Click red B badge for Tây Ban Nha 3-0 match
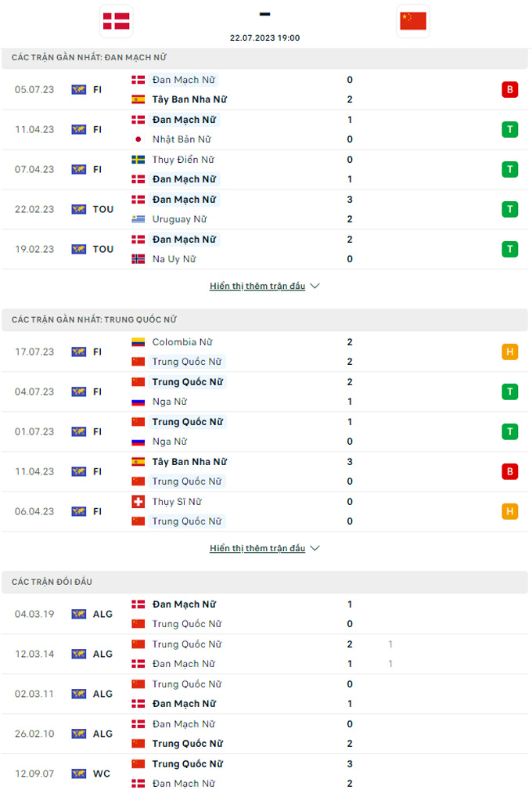The width and height of the screenshot is (532, 790). [x=510, y=471]
